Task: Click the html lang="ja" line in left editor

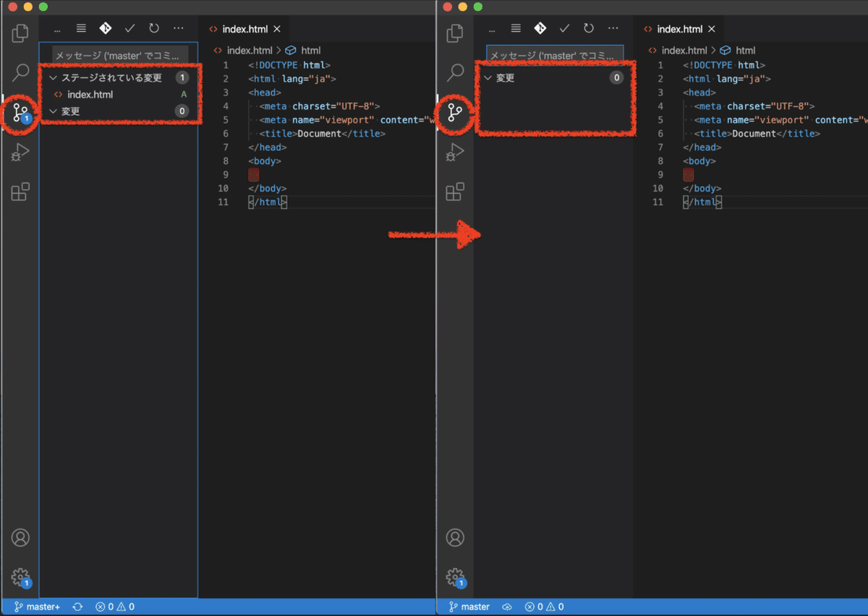Action: click(x=292, y=79)
